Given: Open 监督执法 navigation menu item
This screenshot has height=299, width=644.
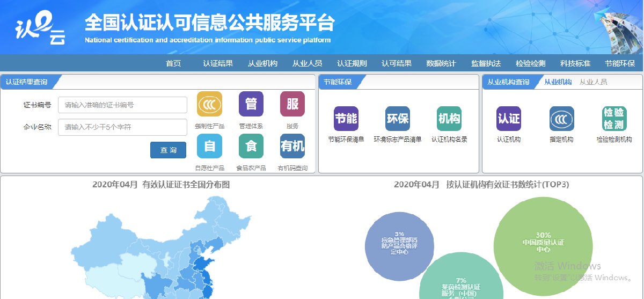Looking at the screenshot, I should [486, 63].
